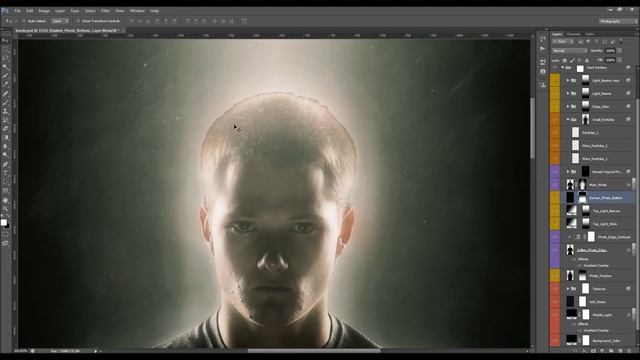The height and width of the screenshot is (360, 640).
Task: Click the Fill value field
Action: click(610, 60)
